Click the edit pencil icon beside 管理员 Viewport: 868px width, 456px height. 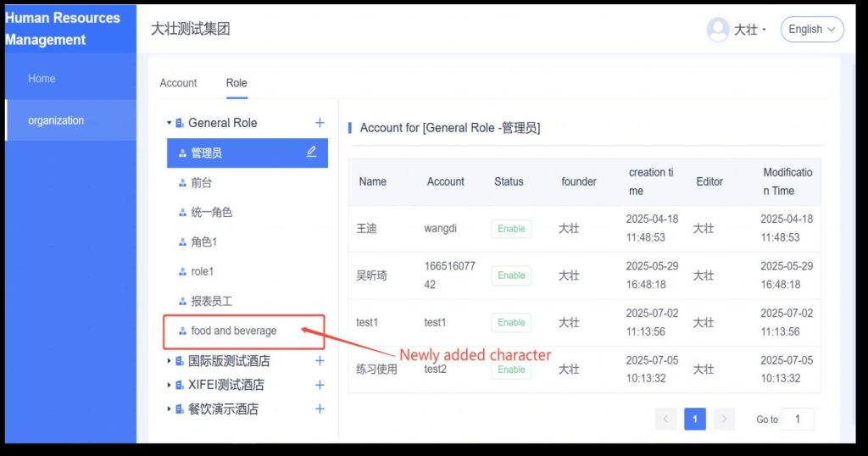click(x=311, y=152)
